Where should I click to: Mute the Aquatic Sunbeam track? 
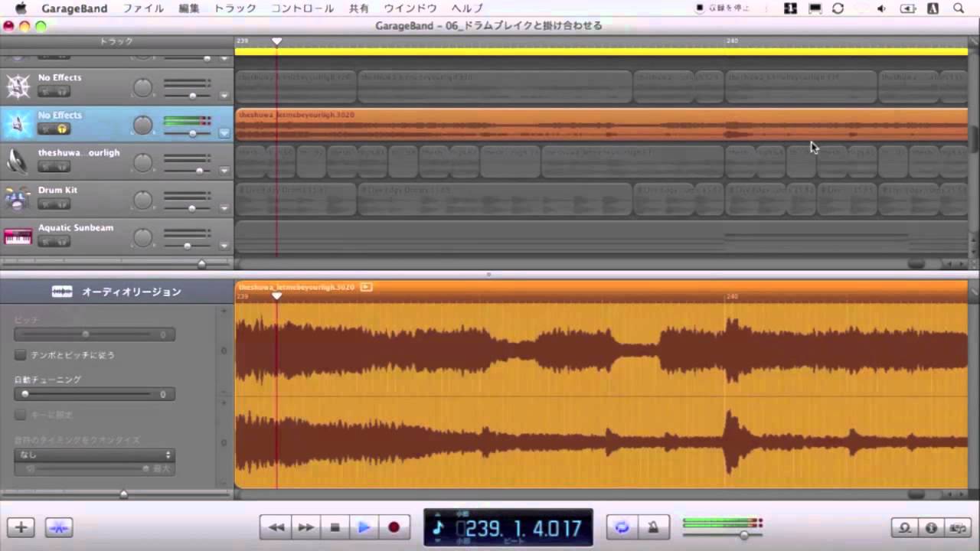(x=45, y=242)
